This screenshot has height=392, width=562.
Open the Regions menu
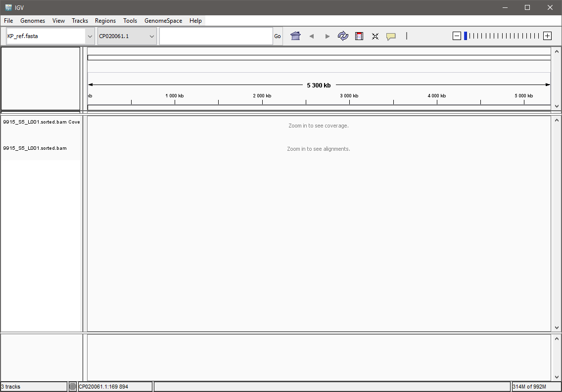click(x=105, y=21)
